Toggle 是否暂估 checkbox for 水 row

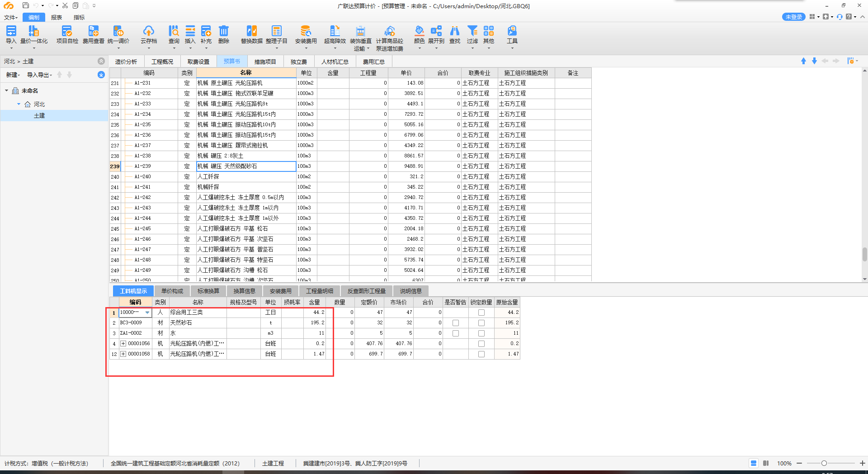pos(456,333)
